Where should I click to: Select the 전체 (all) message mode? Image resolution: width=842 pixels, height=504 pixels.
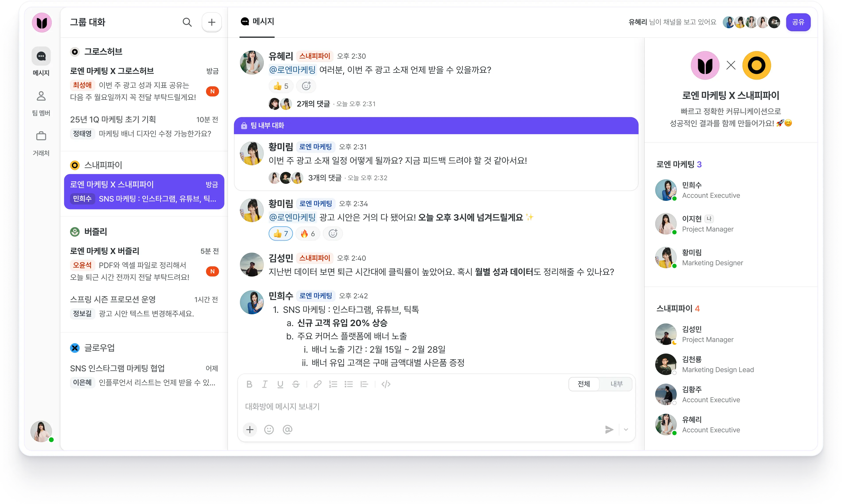tap(584, 384)
